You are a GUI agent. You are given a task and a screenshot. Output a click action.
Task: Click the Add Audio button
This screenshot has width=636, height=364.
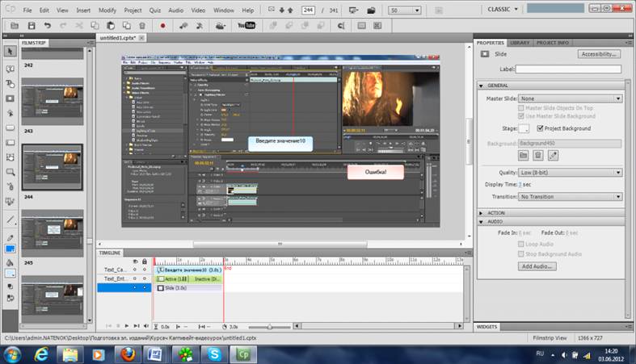pos(537,266)
